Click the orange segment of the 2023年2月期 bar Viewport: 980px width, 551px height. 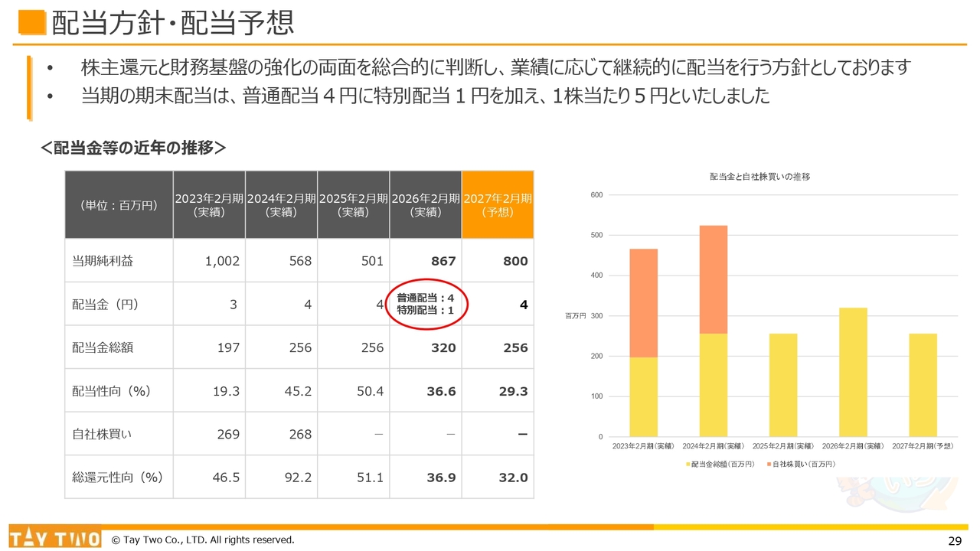pos(643,302)
